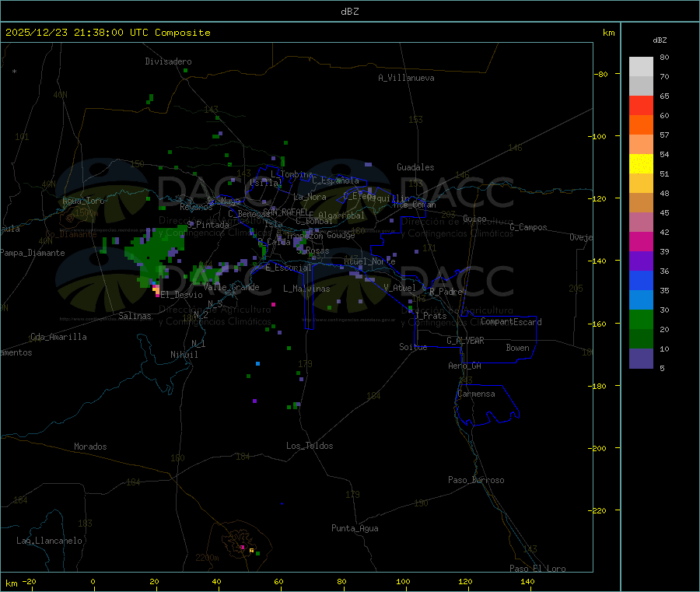Click the Agua_Toro location label
The width and height of the screenshot is (700, 592).
point(83,201)
